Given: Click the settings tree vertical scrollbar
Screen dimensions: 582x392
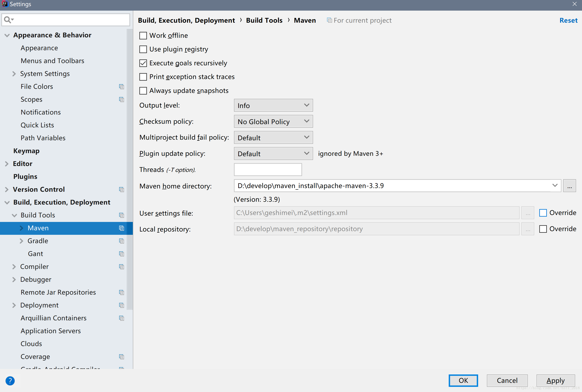Looking at the screenshot, I should [130, 169].
